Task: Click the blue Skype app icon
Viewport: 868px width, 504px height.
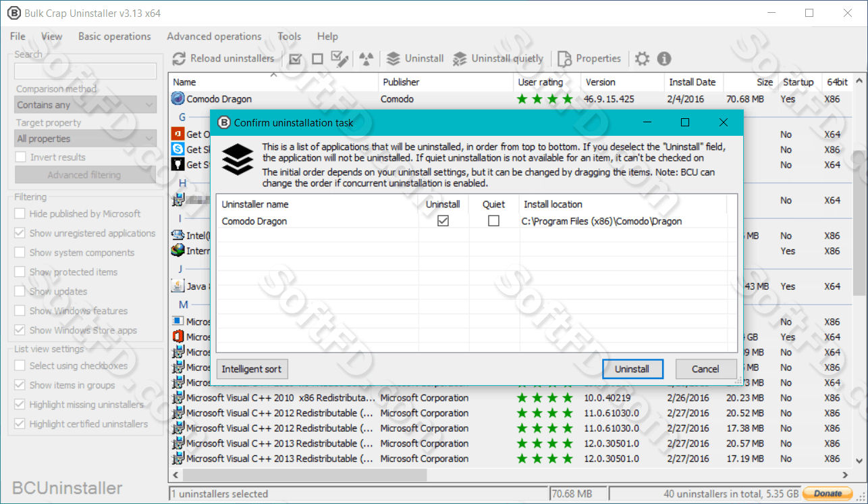Action: 178,149
